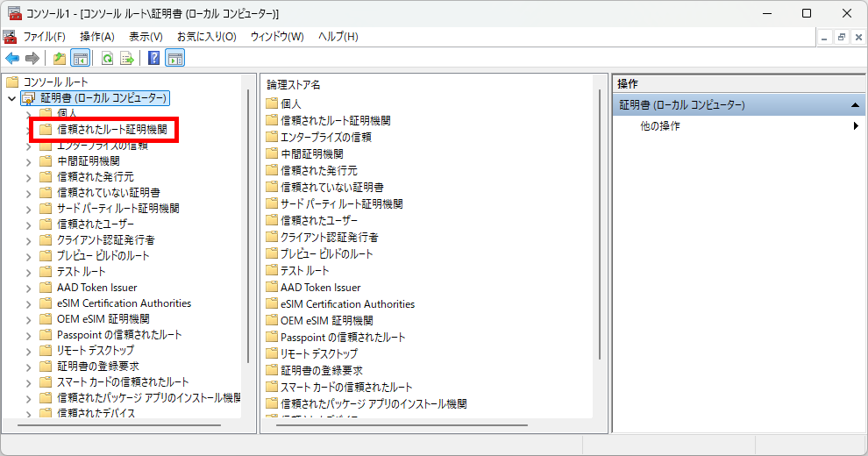Image resolution: width=868 pixels, height=456 pixels.
Task: Click the Export List toolbar icon
Action: [127, 59]
